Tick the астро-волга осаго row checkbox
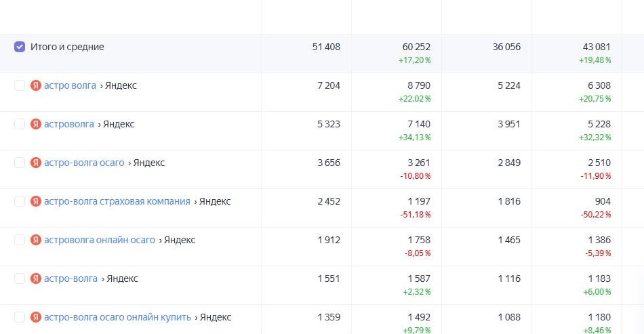The image size is (644, 334). pos(19,163)
